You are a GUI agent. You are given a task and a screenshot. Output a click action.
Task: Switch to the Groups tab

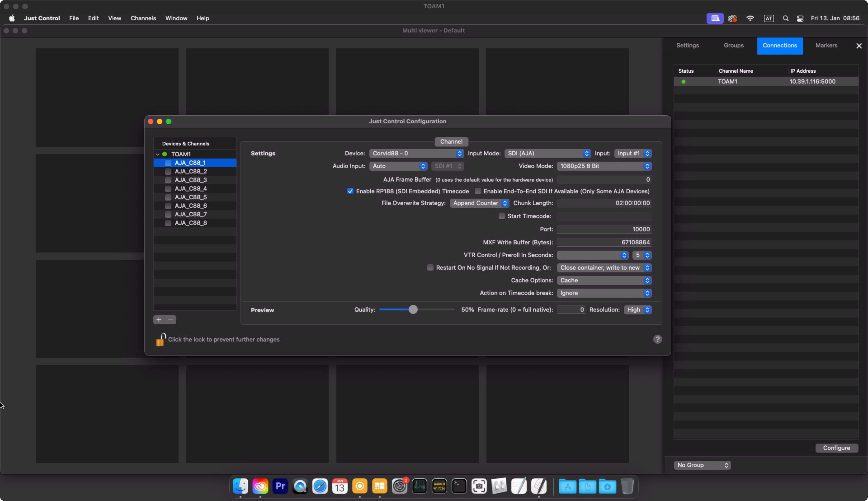[733, 45]
